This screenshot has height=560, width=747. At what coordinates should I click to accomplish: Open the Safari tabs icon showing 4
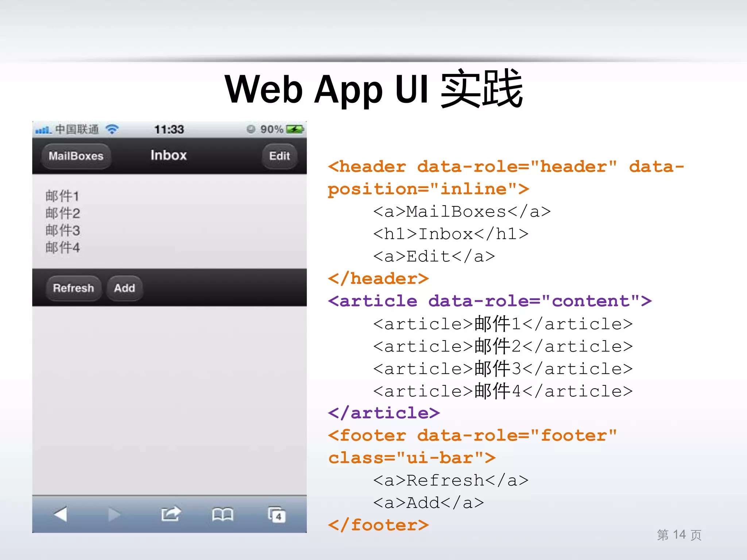pos(277,514)
